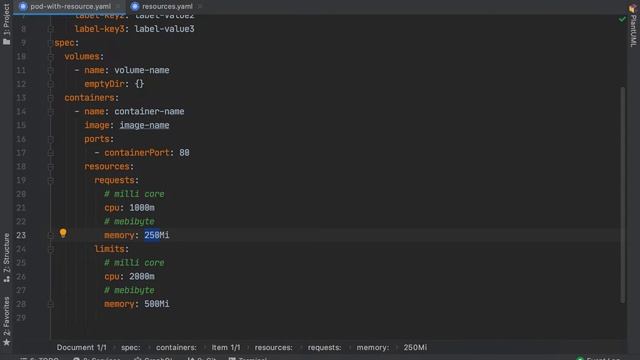Click the image-name underlined value
This screenshot has height=360, width=640.
[x=144, y=125]
